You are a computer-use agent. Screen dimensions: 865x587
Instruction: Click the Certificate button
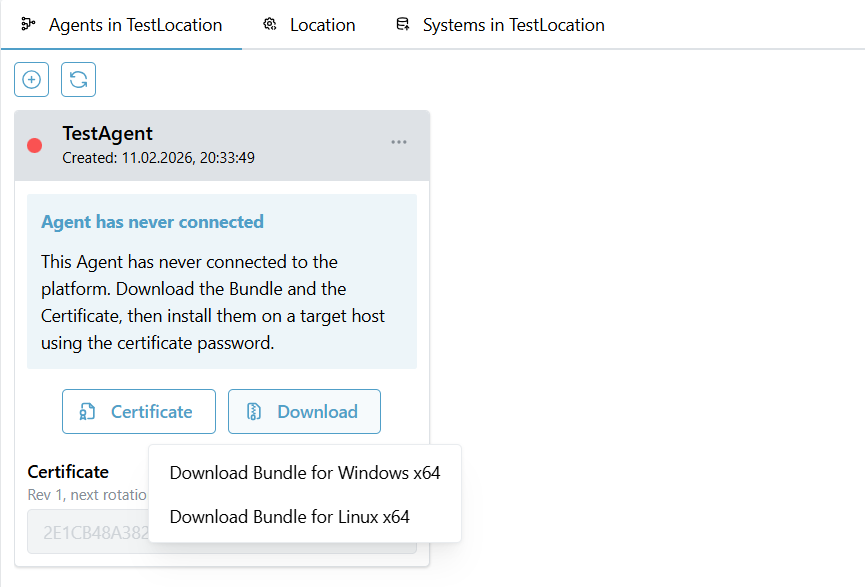click(139, 411)
